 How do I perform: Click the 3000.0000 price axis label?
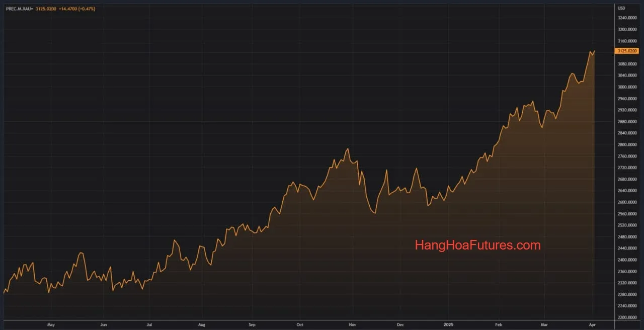(x=627, y=87)
